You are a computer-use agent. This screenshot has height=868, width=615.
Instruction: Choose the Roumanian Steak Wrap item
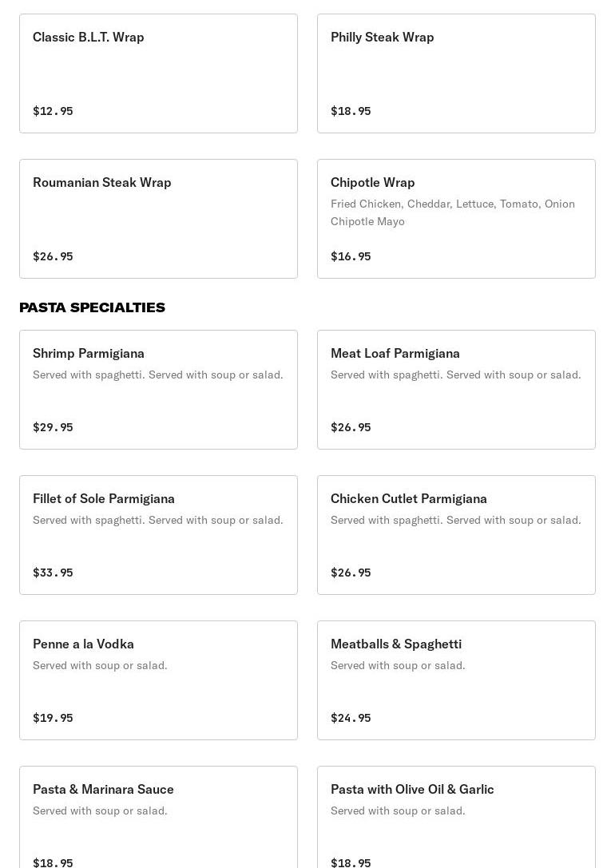coord(158,218)
